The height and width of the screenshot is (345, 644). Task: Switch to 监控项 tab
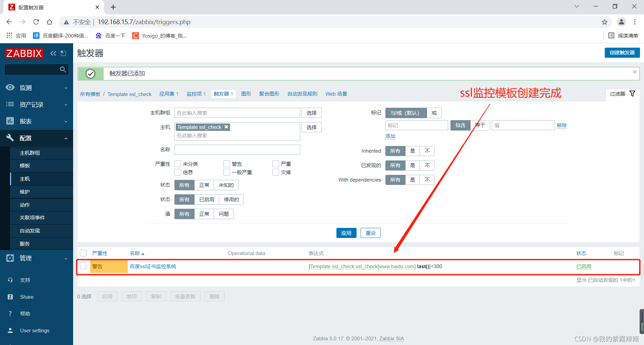196,94
